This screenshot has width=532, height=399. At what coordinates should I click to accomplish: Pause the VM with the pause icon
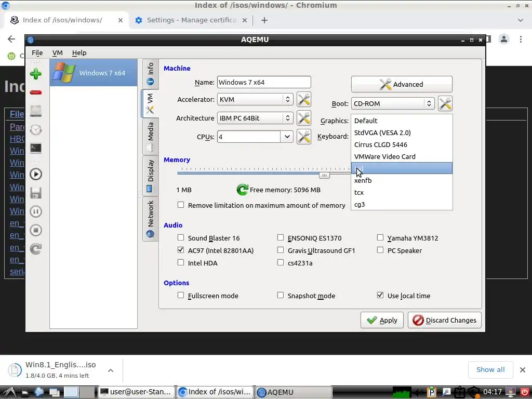pyautogui.click(x=36, y=211)
